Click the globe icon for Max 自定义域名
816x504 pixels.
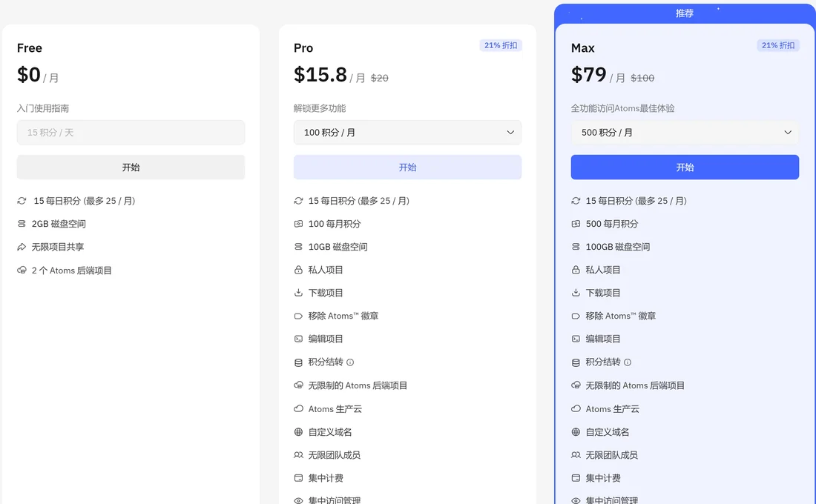(x=576, y=431)
